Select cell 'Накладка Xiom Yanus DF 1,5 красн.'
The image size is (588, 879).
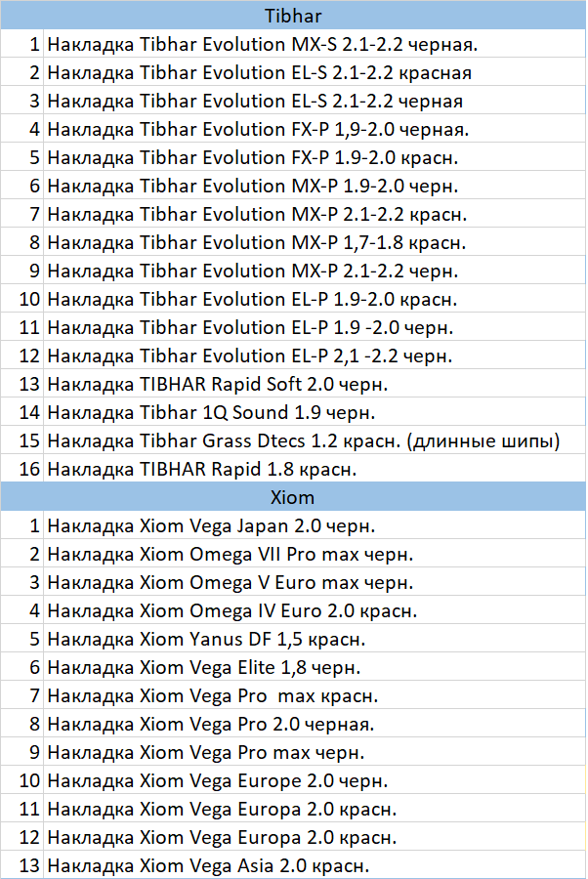(x=315, y=639)
